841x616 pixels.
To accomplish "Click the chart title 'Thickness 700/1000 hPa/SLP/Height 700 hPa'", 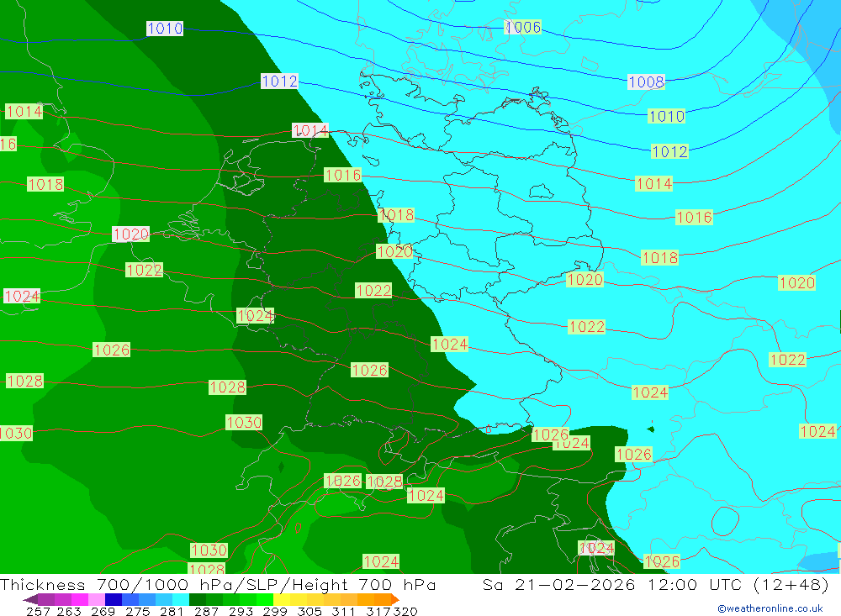I will (218, 584).
